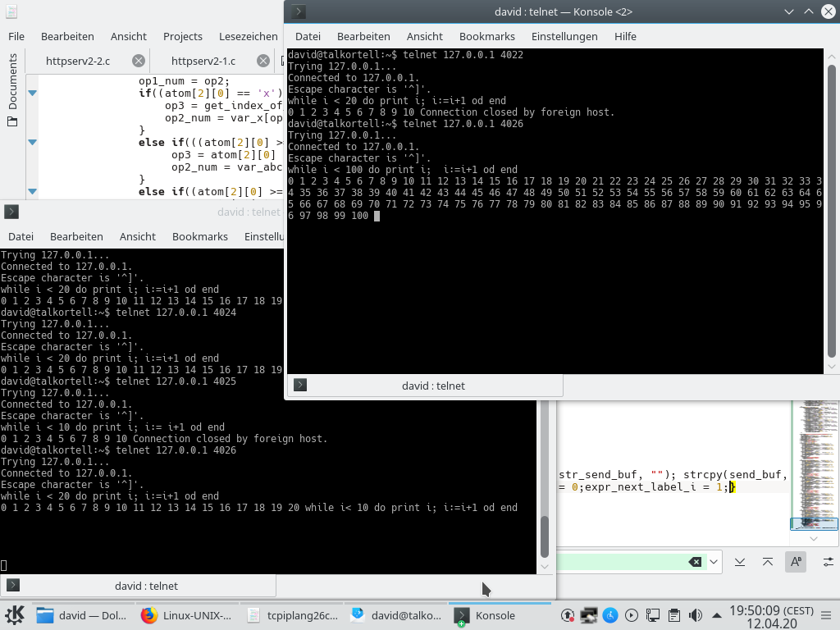Jump to next search match
Viewport: 840px width, 630px height.
coord(740,562)
